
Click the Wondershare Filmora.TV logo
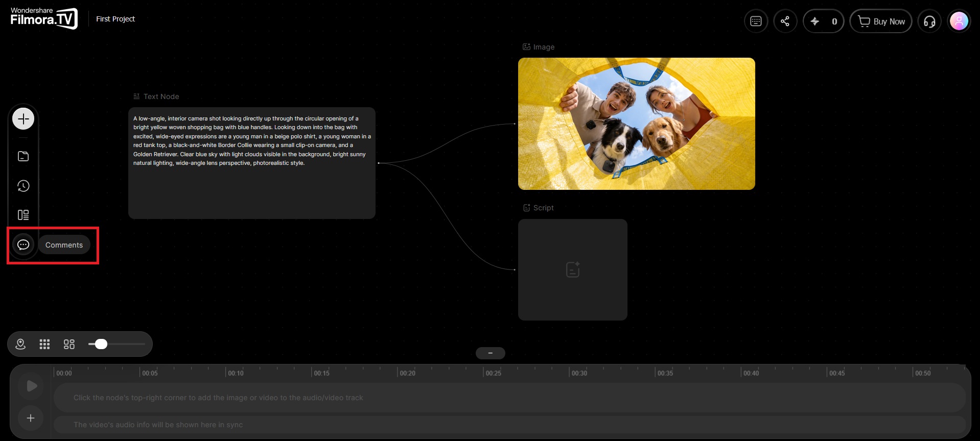point(44,18)
